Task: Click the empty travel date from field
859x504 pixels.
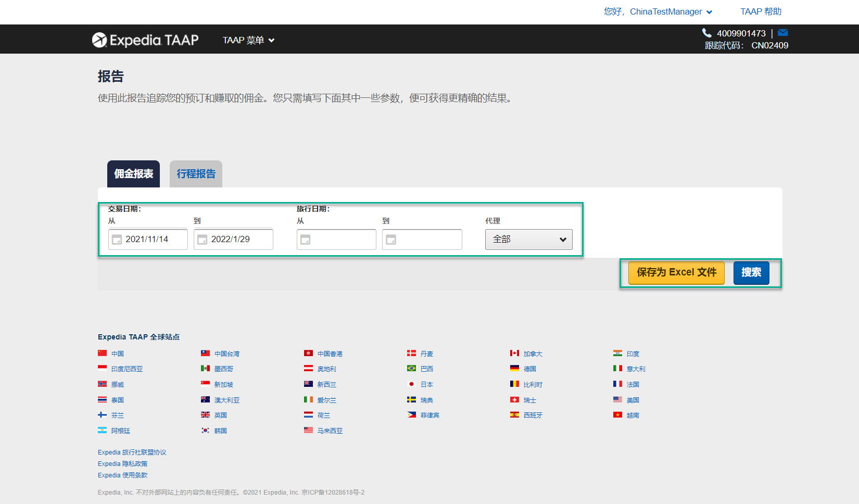Action: click(336, 240)
